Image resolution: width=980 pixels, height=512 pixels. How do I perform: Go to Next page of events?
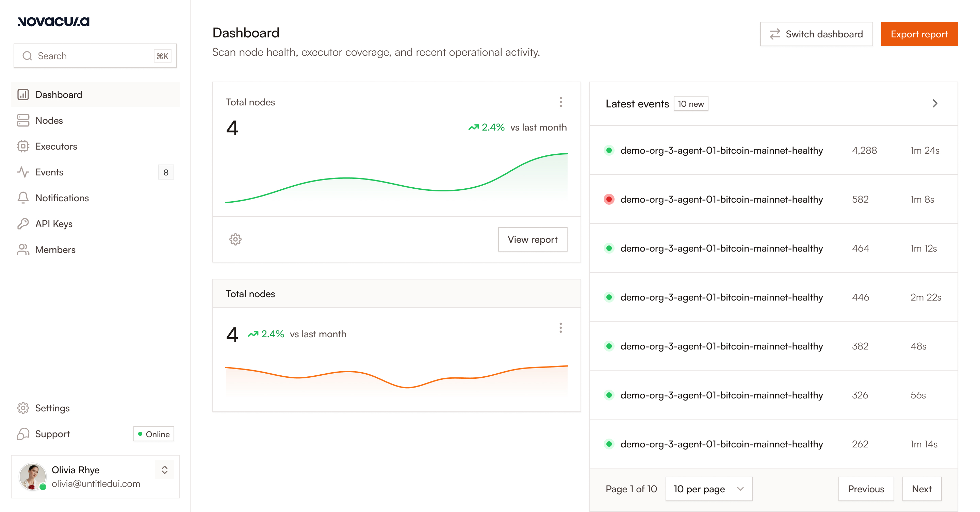click(x=921, y=489)
